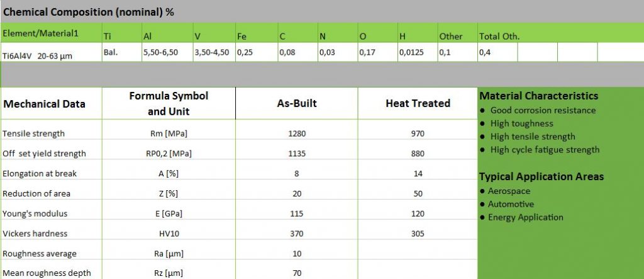The height and width of the screenshot is (279, 644).
Task: Click the H value 0,0125 cell
Action: (x=418, y=52)
